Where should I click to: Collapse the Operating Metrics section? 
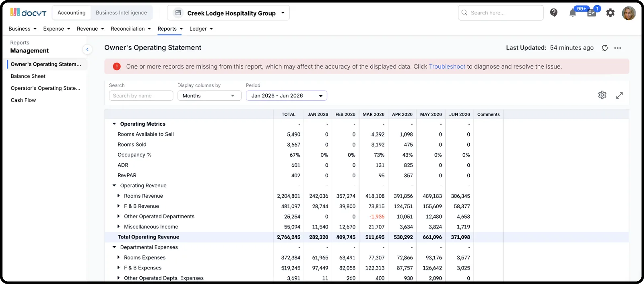coord(114,124)
